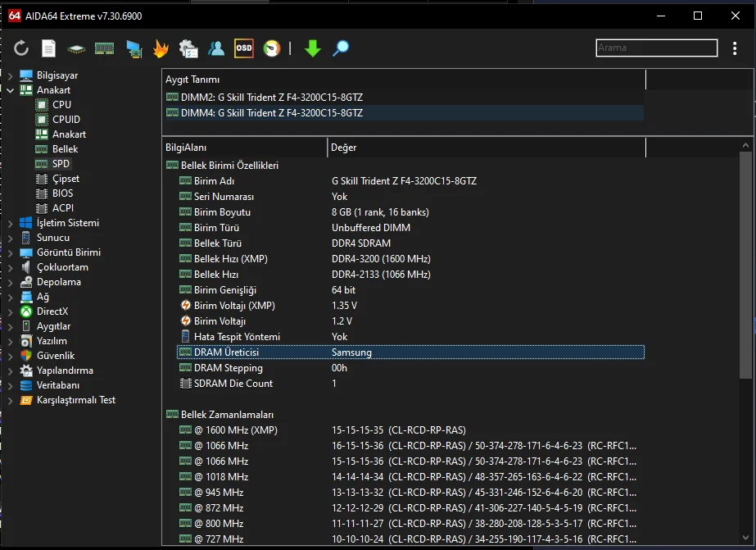Viewport: 756px width, 550px height.
Task: Open the three-dot menu button
Action: coord(735,48)
